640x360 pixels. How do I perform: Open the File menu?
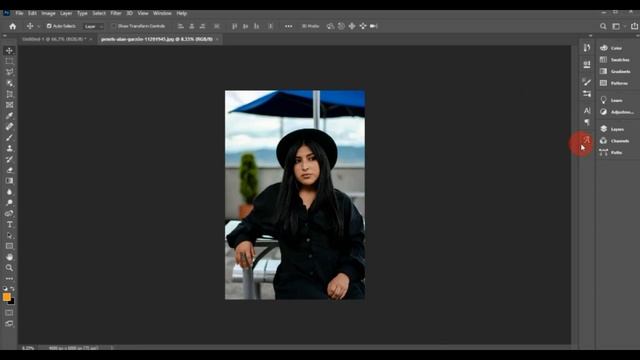tap(19, 13)
